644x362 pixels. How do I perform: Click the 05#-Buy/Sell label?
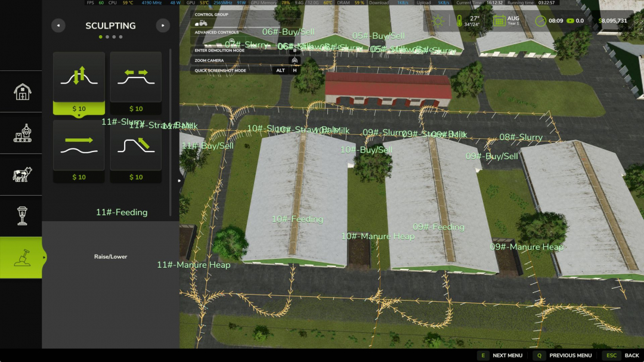378,36
